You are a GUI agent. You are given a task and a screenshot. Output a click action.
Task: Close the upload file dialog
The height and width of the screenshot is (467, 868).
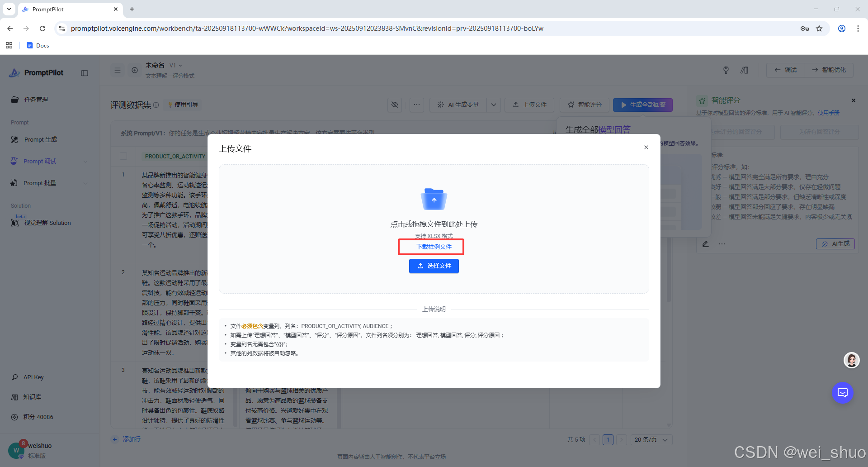tap(646, 148)
